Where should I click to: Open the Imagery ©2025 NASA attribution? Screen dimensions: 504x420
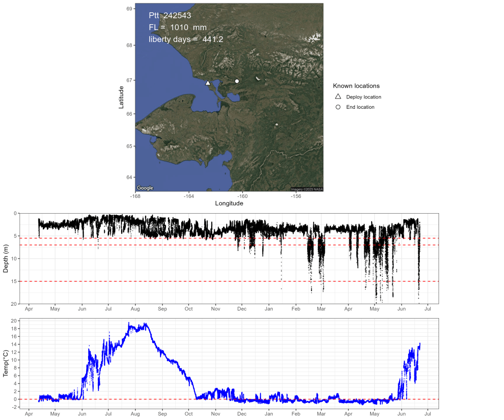tap(306, 189)
